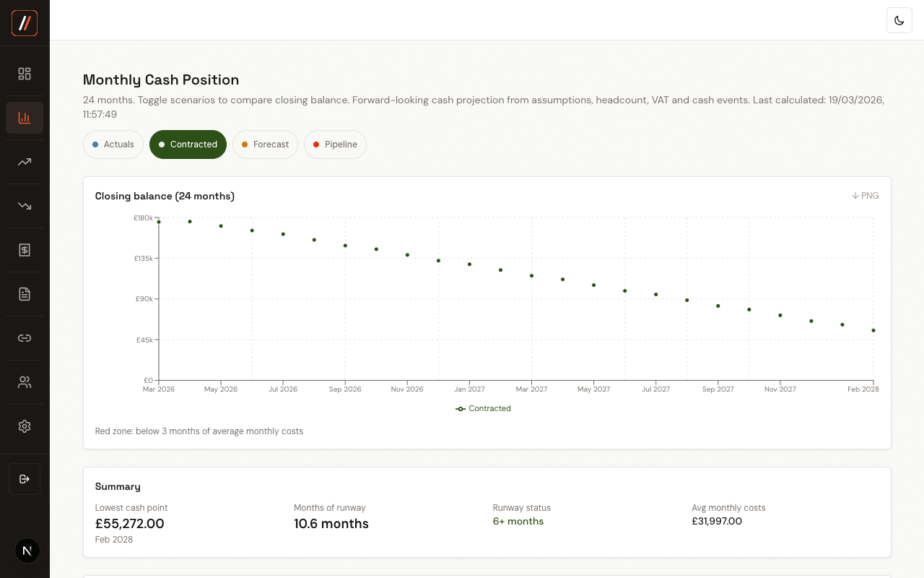The image size is (924, 578).
Task: Open the chain link integrations icon
Action: tap(25, 338)
